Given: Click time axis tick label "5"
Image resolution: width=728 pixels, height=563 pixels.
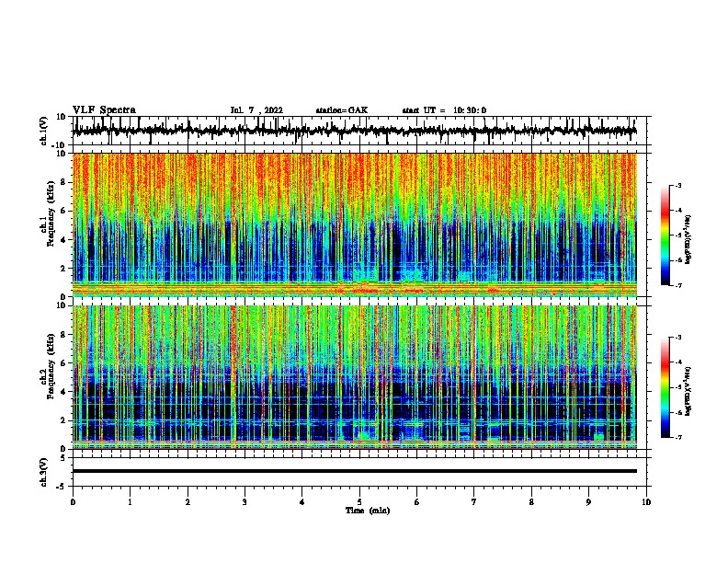Looking at the screenshot, I should pyautogui.click(x=359, y=501).
